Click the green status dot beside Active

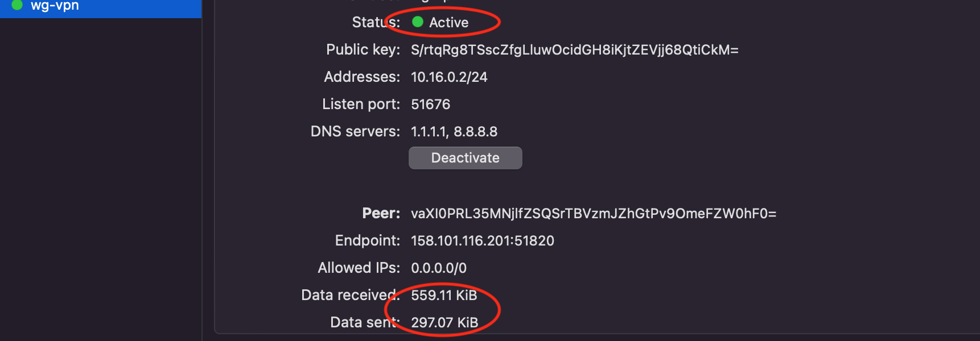point(418,22)
